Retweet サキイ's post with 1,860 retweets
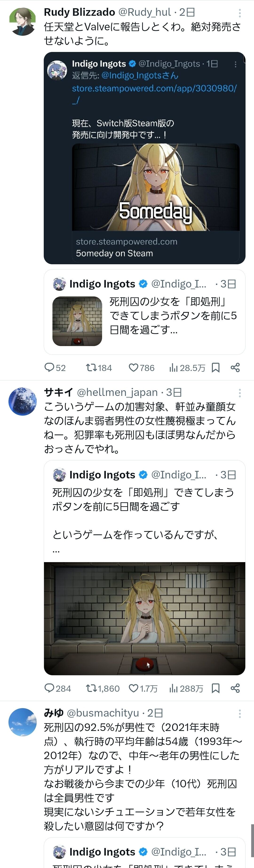Screen dimensions: 254x868 point(91,688)
